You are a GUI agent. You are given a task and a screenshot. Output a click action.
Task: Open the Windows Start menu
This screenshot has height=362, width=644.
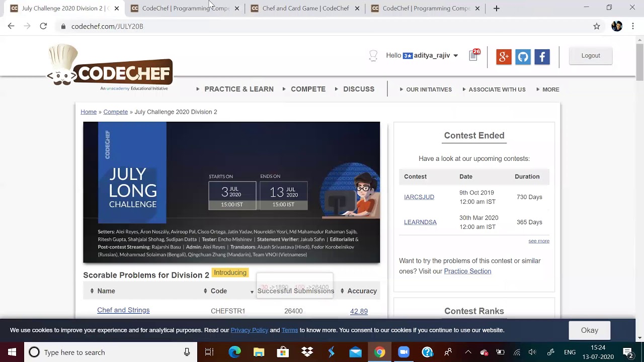[x=12, y=352]
